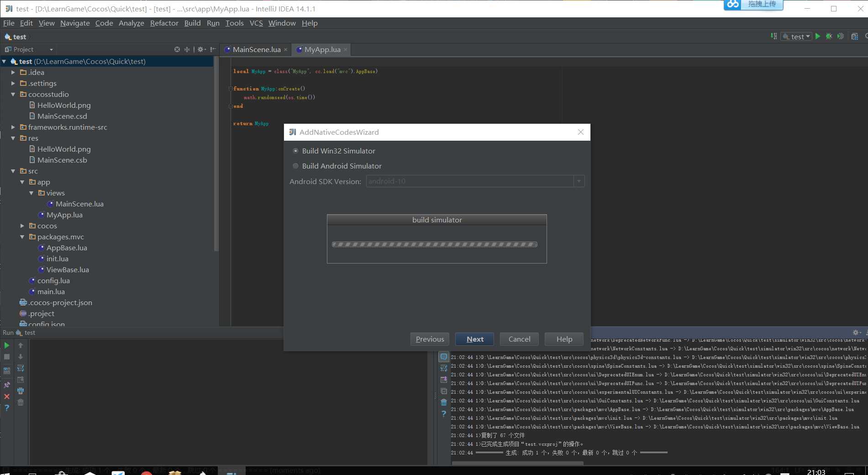The height and width of the screenshot is (475, 868).
Task: Click speech balloon icon in event log
Action: 444,357
